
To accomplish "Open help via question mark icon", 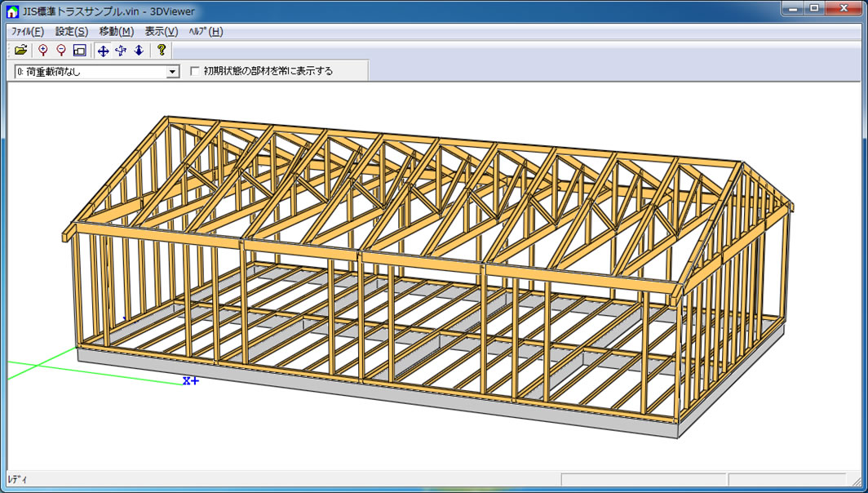I will (x=162, y=51).
